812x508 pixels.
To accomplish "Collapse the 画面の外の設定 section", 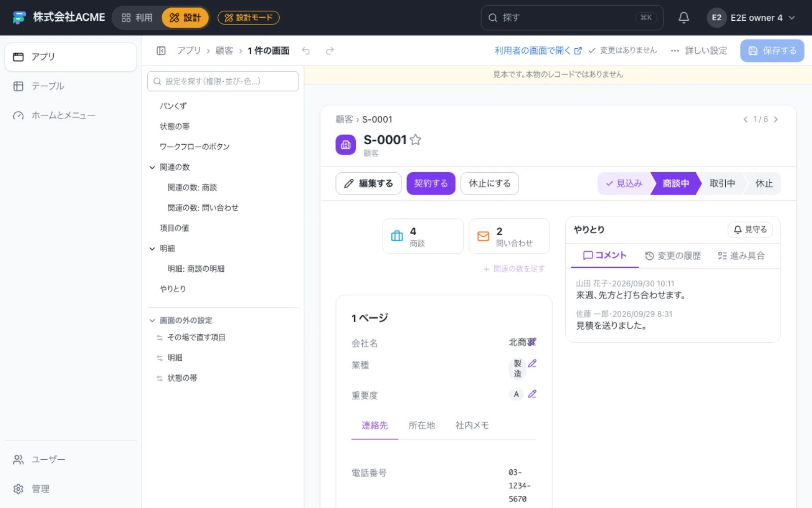I will tap(152, 321).
